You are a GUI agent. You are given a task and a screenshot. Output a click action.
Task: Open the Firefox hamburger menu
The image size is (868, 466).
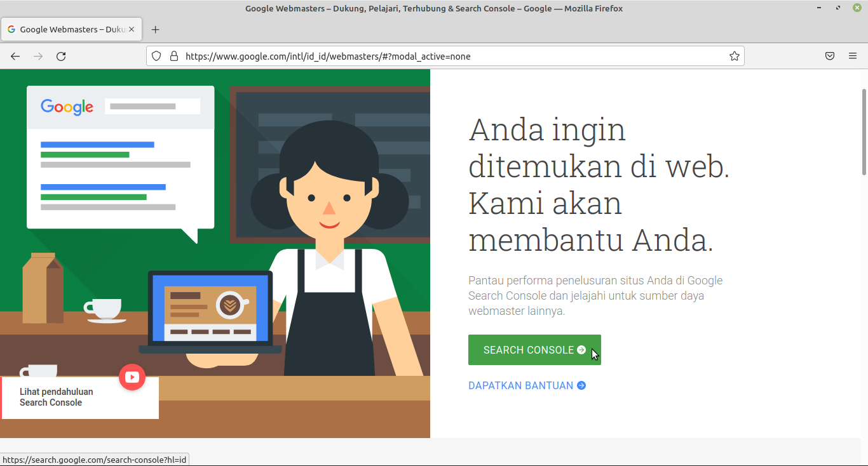click(x=853, y=56)
